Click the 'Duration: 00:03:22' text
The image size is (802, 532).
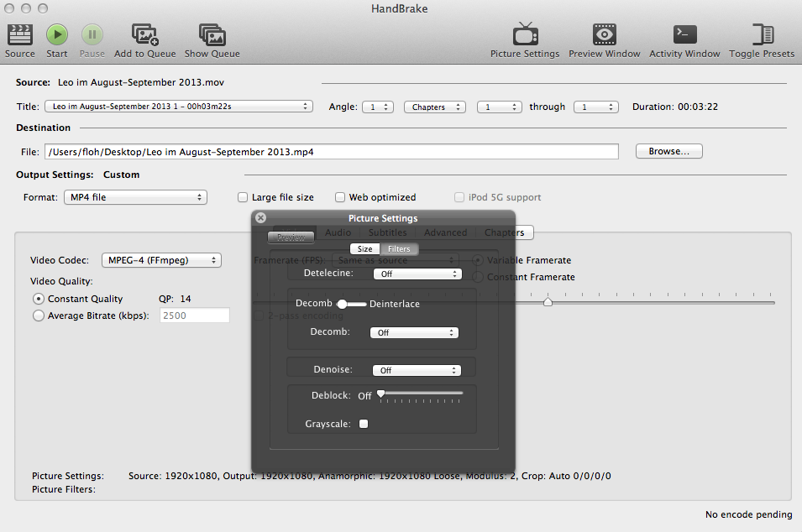[x=675, y=107]
